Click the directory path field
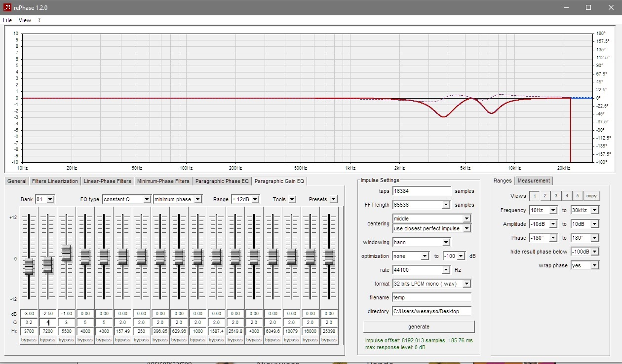This screenshot has width=622, height=364. coord(431,311)
